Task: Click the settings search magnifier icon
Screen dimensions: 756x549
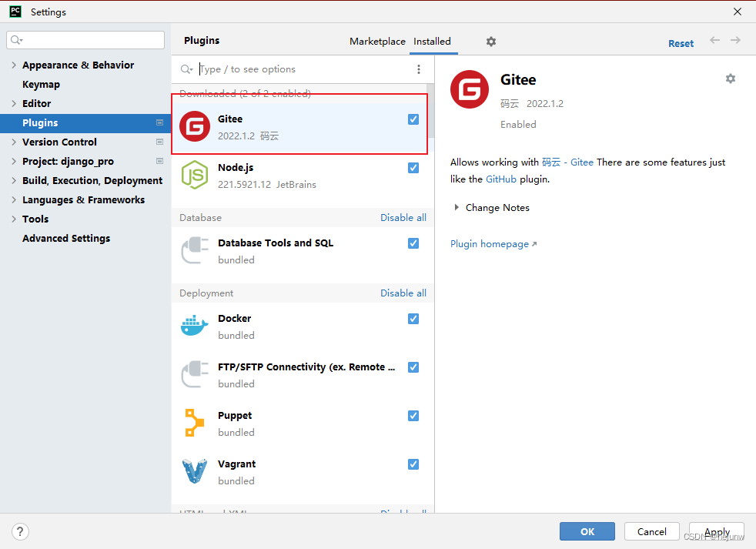Action: pos(16,40)
